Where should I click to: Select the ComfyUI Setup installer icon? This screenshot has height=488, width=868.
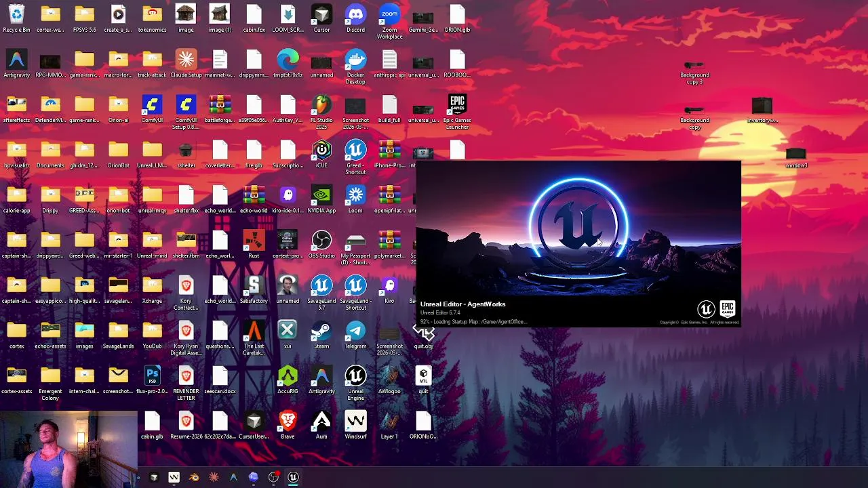[x=186, y=113]
